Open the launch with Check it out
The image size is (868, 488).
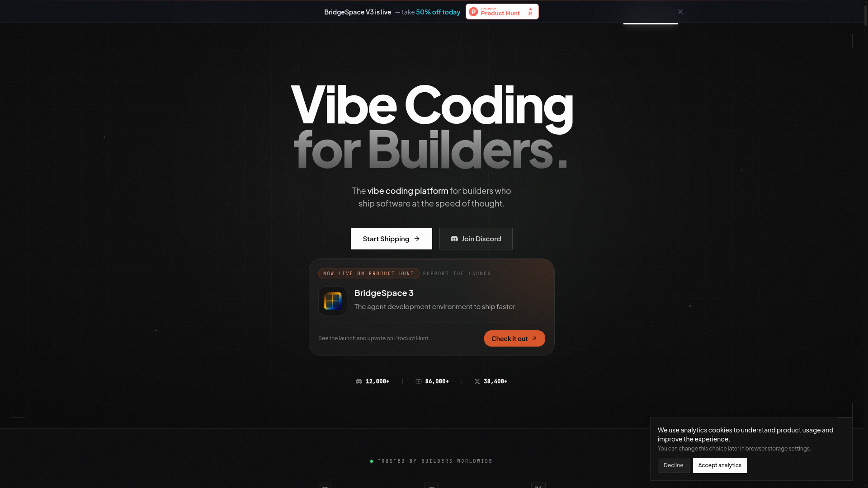[514, 338]
